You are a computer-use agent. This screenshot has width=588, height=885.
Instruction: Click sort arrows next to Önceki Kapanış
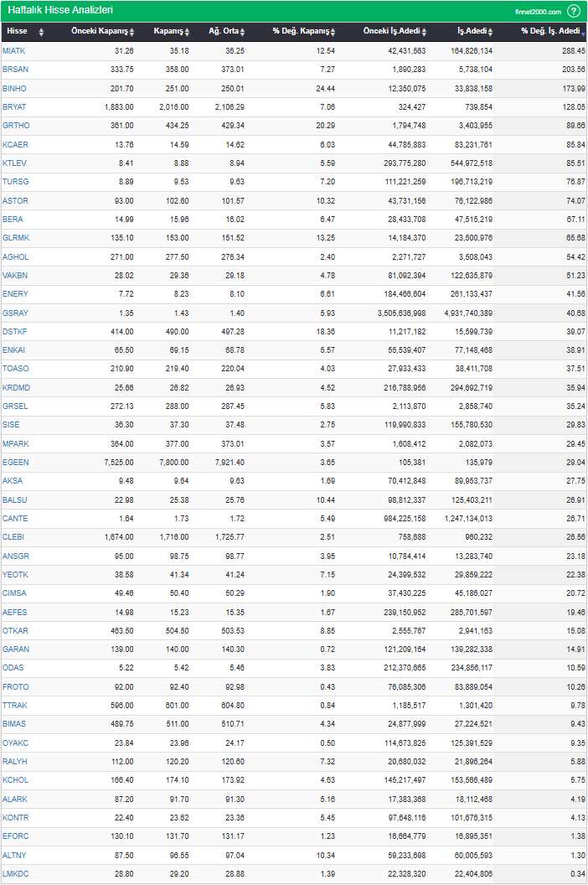coord(132,32)
